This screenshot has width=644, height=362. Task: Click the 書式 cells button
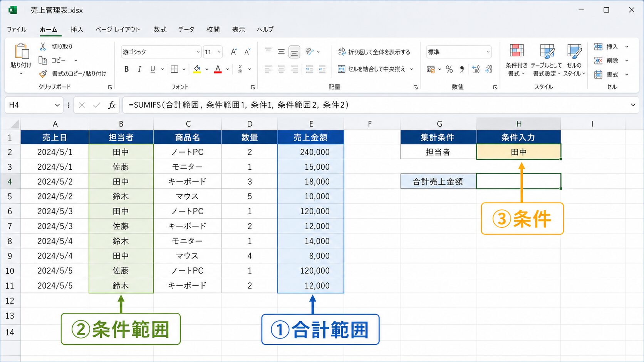[607, 74]
